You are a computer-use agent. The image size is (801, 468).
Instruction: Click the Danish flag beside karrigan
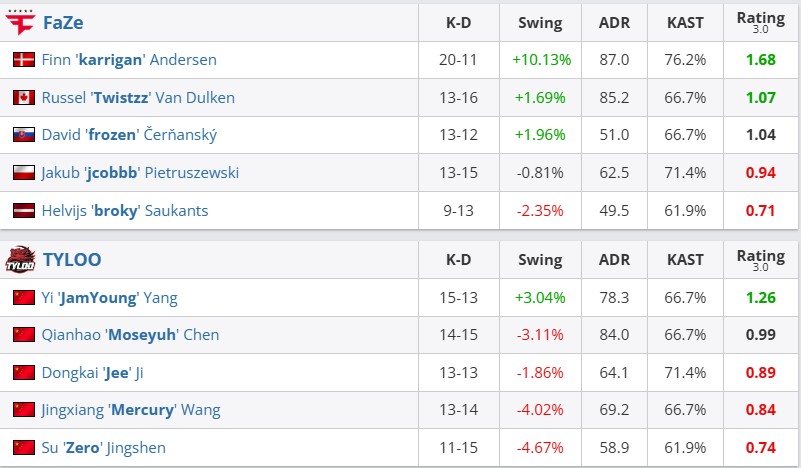coord(24,60)
